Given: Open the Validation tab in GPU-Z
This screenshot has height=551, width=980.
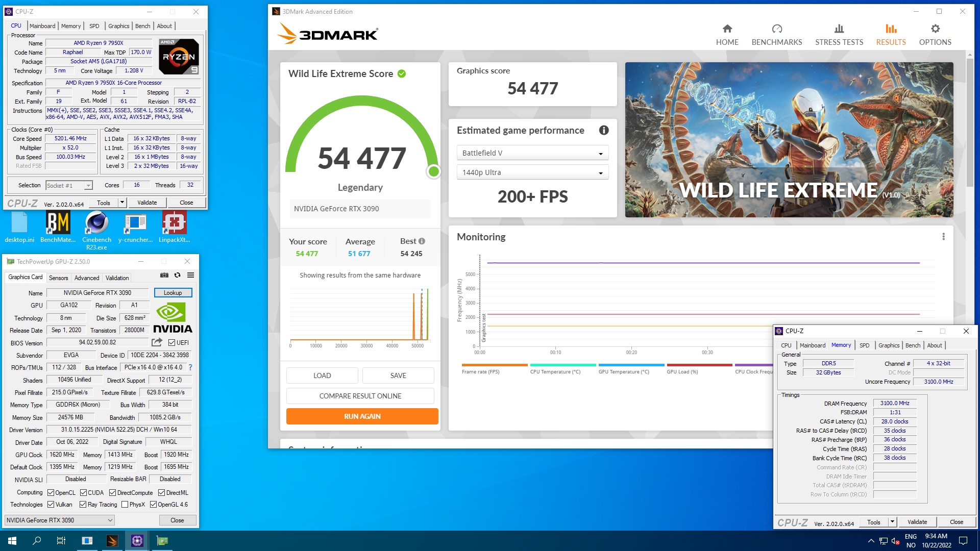Looking at the screenshot, I should (117, 278).
